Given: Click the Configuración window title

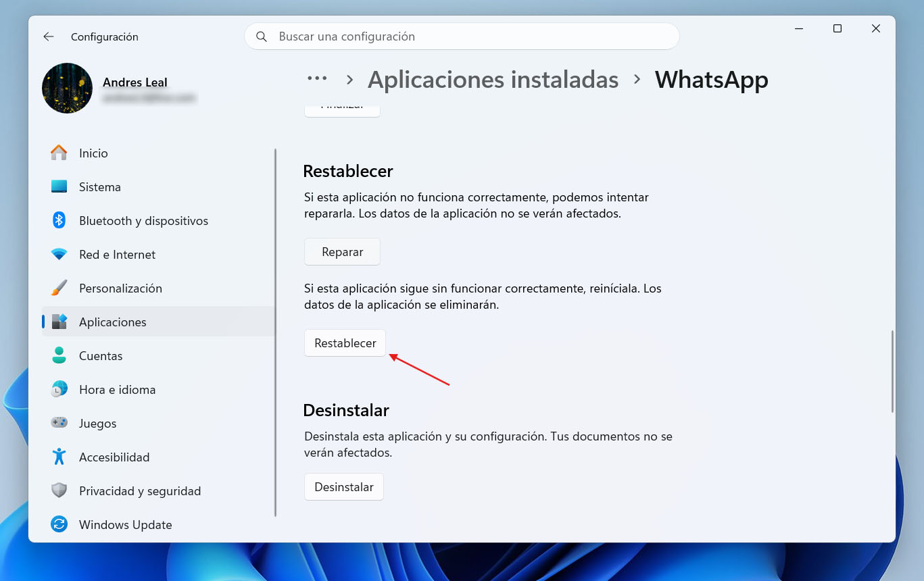Looking at the screenshot, I should click(x=104, y=37).
